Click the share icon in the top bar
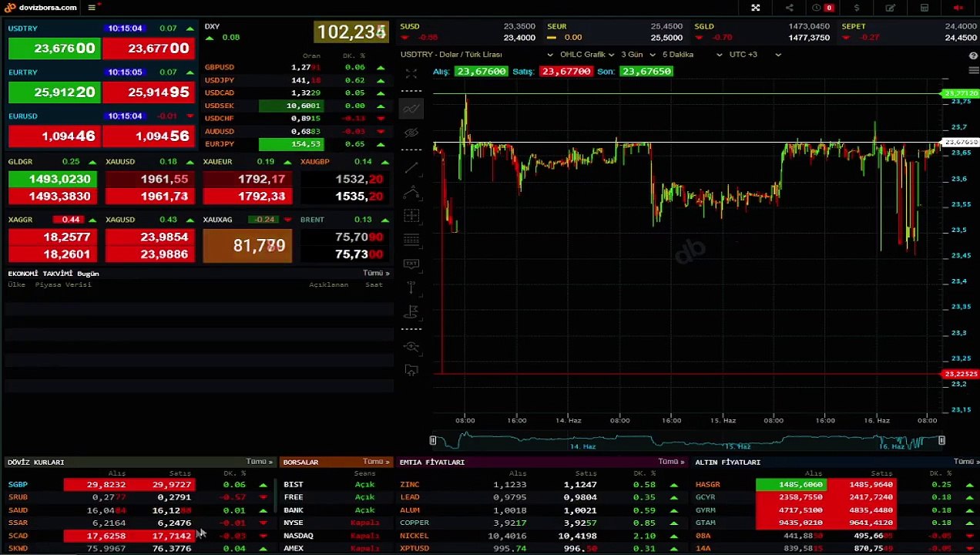The height and width of the screenshot is (555, 980). (x=789, y=8)
